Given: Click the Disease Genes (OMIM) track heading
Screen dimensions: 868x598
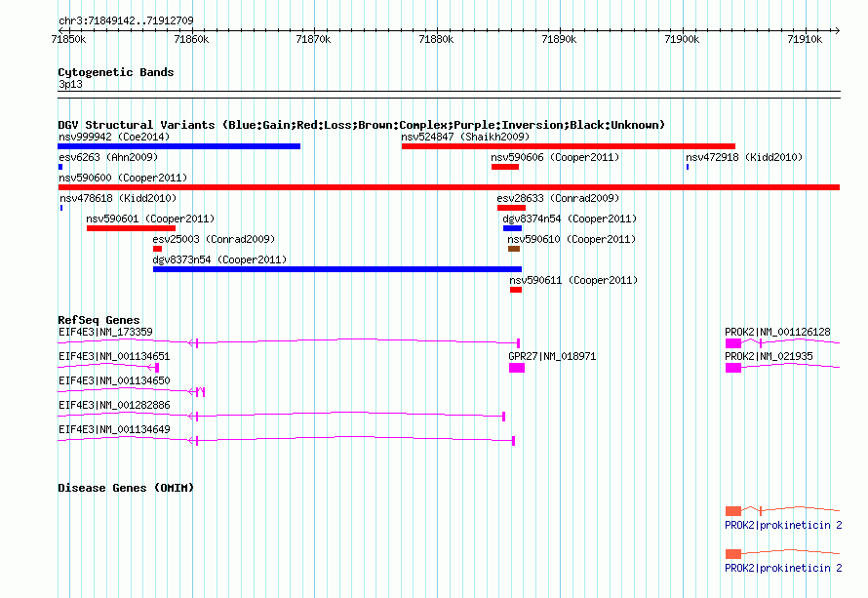Looking at the screenshot, I should 126,488.
